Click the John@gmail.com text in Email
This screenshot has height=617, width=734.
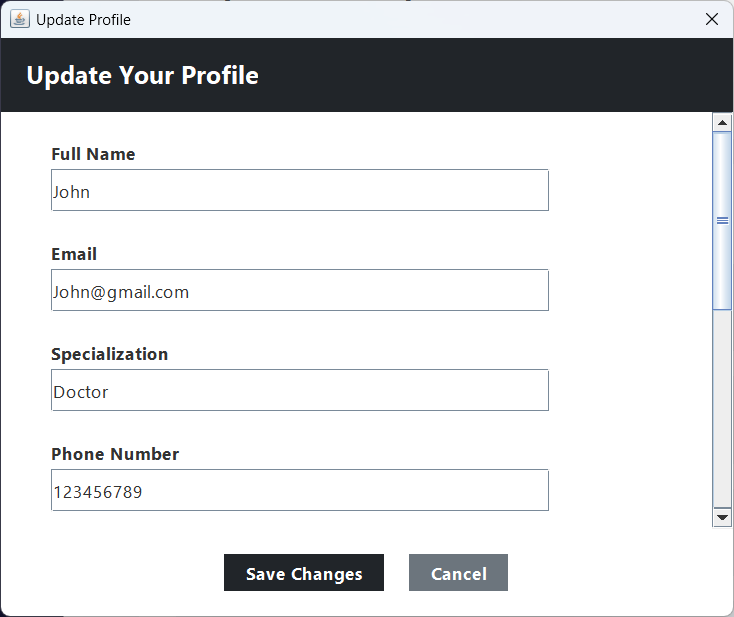(x=121, y=292)
